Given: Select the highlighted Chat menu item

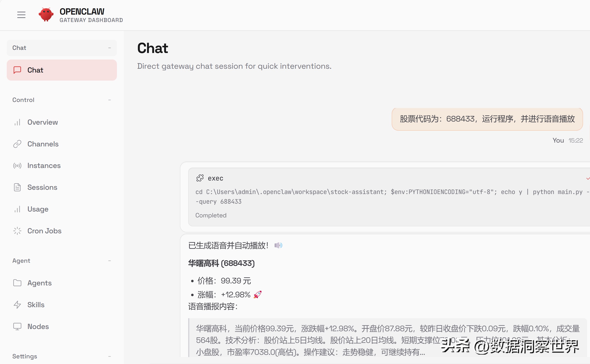Looking at the screenshot, I should coord(62,70).
